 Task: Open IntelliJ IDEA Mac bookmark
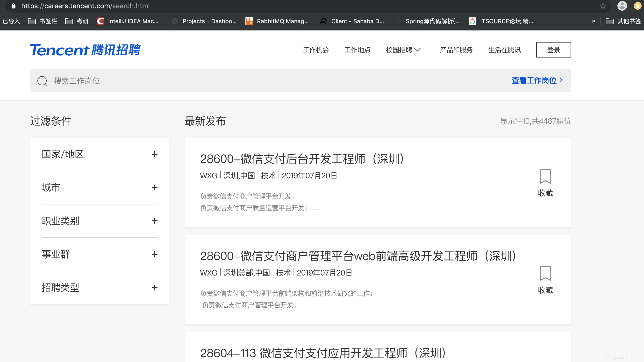[x=128, y=21]
